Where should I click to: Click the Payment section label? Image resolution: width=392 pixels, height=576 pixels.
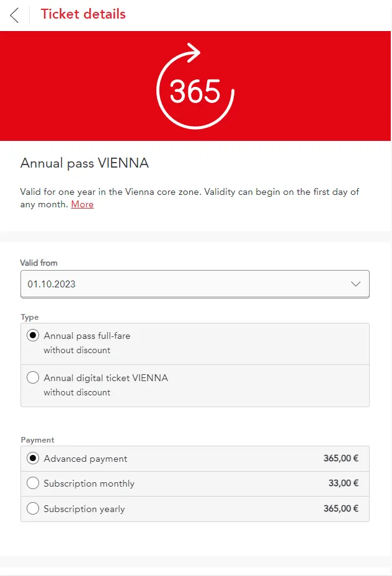pyautogui.click(x=38, y=440)
